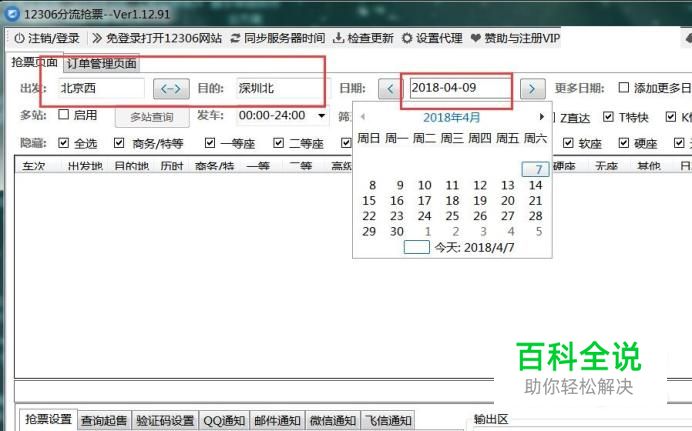The image size is (692, 431).
Task: Toggle the 二等座 checkbox
Action: (278, 143)
